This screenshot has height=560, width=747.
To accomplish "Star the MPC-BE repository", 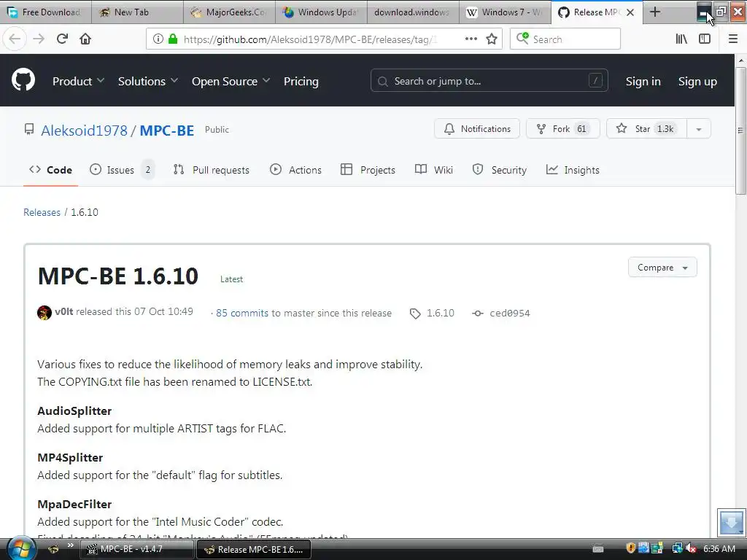I will point(646,129).
